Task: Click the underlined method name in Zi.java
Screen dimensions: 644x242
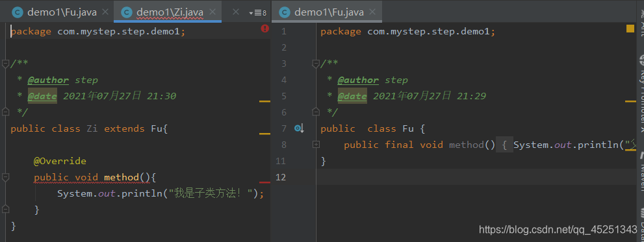Action: [x=122, y=177]
